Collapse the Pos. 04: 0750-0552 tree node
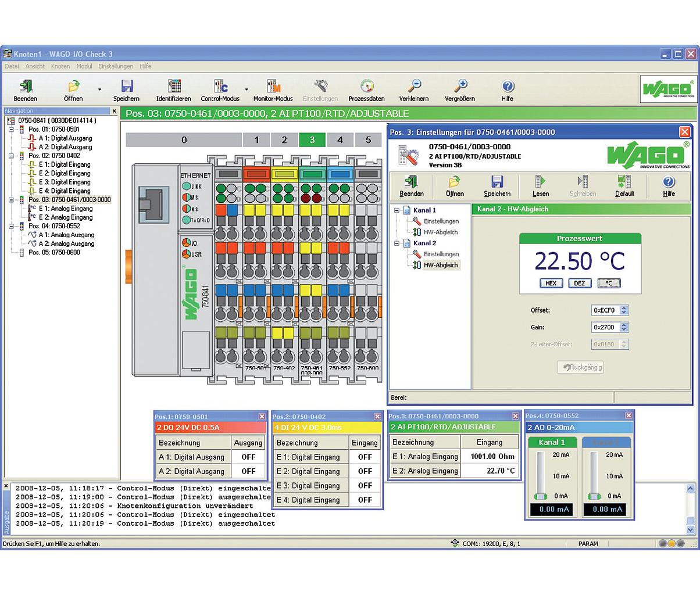 pos(11,226)
